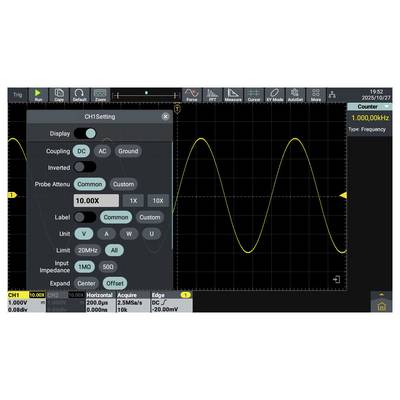Activate the Cursor tool
Viewport: 400px width, 400px height.
point(254,95)
